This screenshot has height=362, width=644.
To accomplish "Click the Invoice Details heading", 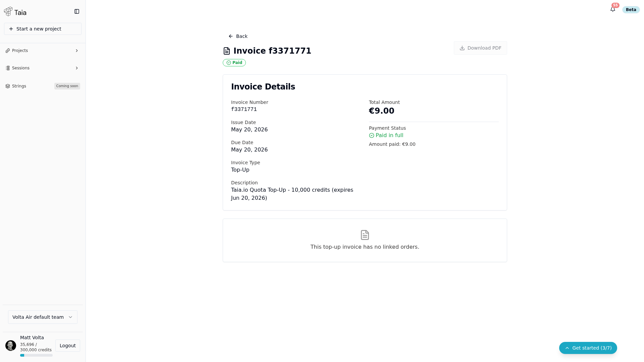I will click(x=263, y=87).
